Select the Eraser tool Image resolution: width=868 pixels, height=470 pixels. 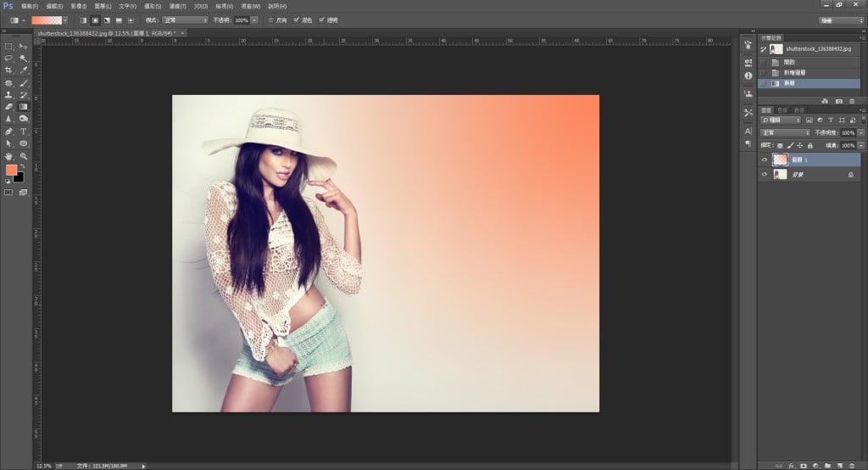pyautogui.click(x=8, y=107)
